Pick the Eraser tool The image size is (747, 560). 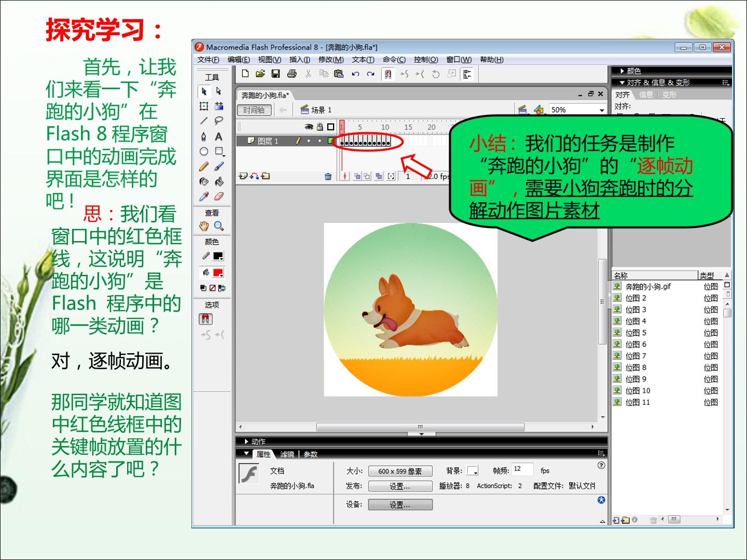click(219, 197)
